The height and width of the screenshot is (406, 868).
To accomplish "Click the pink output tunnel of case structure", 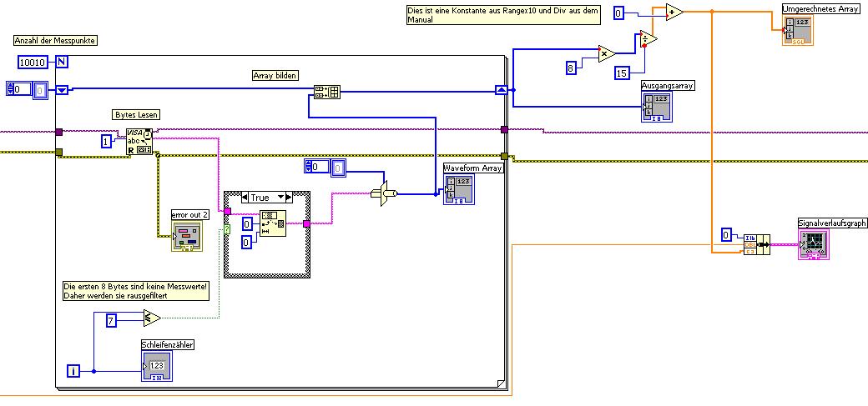I will click(306, 223).
